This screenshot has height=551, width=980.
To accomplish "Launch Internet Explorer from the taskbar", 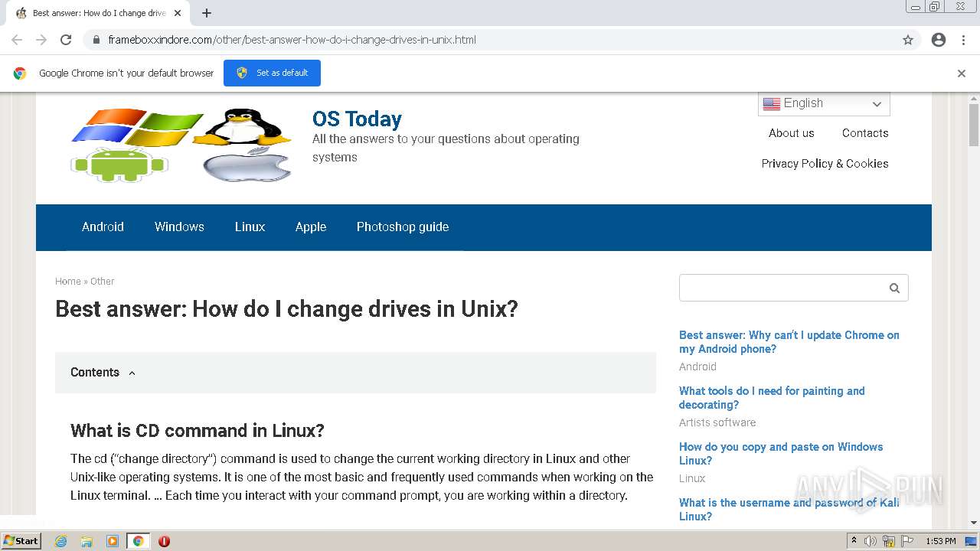I will (x=61, y=541).
